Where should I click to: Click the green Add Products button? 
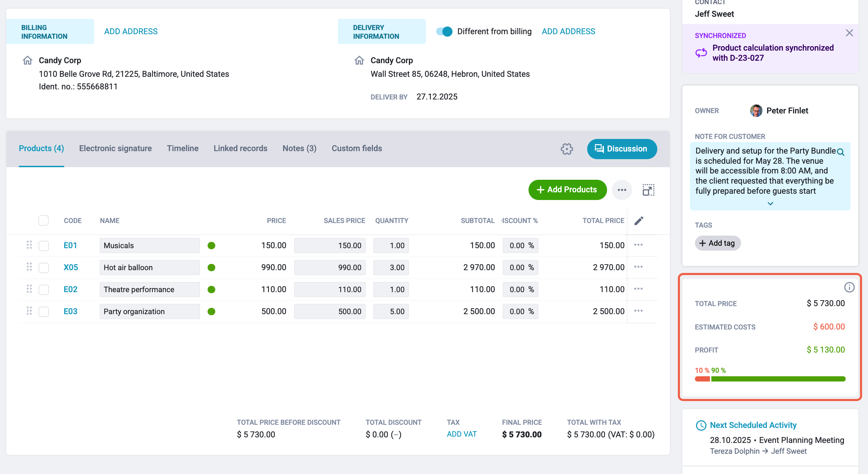568,190
